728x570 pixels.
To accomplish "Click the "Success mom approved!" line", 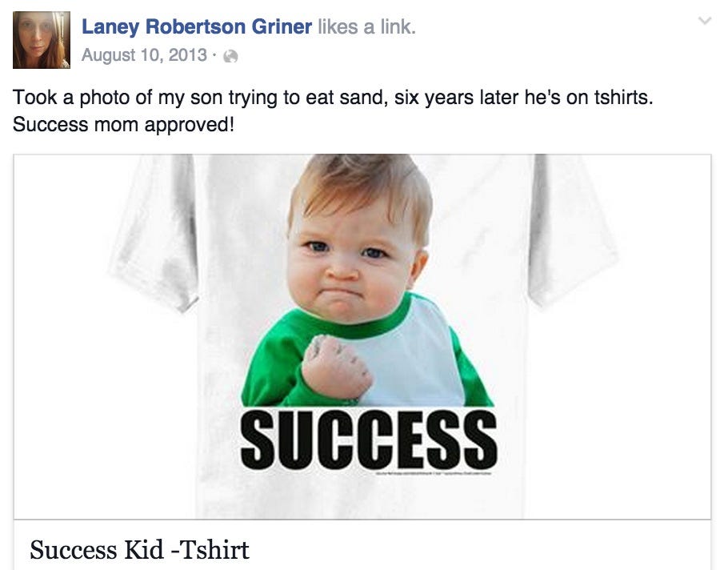I will [124, 126].
